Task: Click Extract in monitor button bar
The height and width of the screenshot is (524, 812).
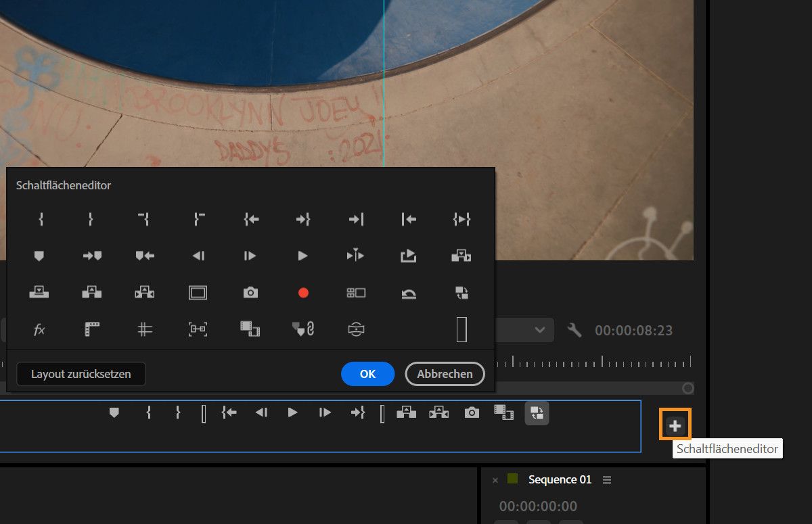Action: pyautogui.click(x=439, y=412)
